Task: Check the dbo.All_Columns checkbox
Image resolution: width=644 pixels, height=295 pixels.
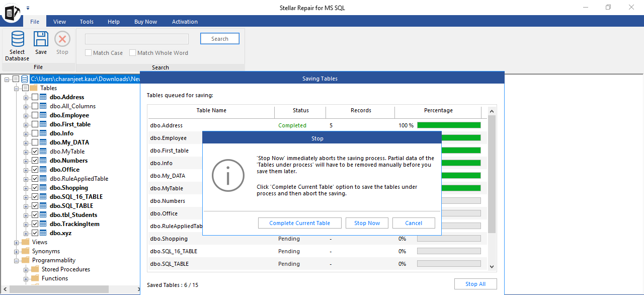Action: tap(35, 106)
